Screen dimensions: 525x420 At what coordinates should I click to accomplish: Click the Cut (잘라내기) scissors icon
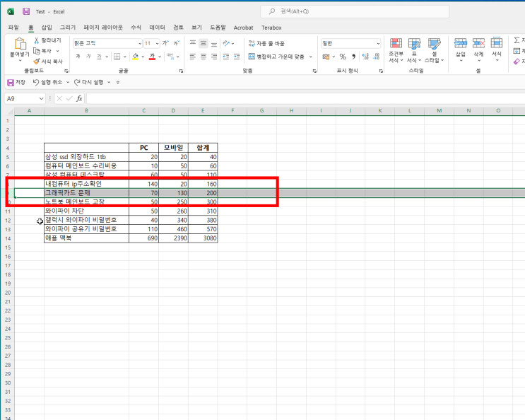point(37,40)
